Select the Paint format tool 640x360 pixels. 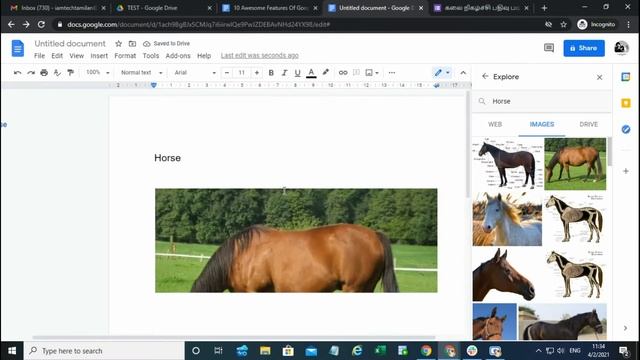(x=71, y=73)
